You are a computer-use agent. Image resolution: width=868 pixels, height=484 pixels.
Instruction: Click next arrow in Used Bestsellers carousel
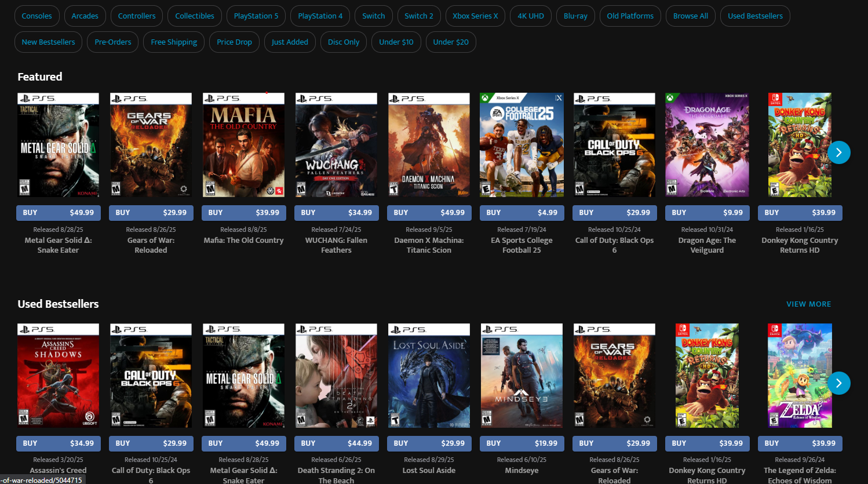click(838, 383)
